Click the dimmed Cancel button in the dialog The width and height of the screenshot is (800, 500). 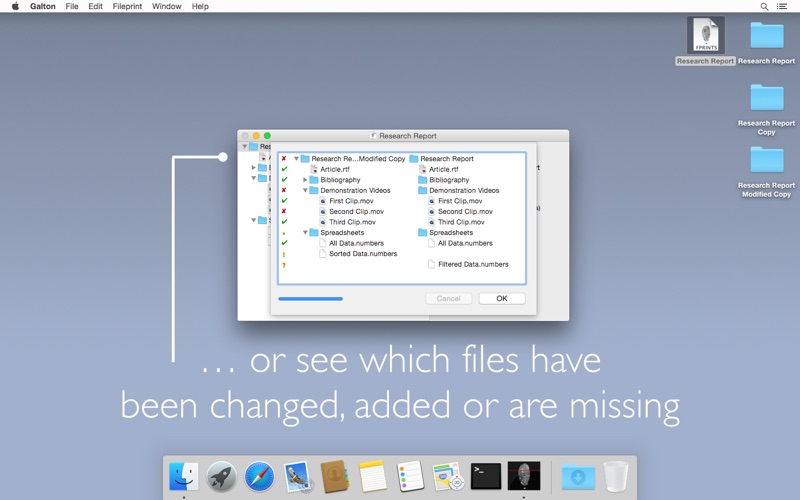[448, 298]
